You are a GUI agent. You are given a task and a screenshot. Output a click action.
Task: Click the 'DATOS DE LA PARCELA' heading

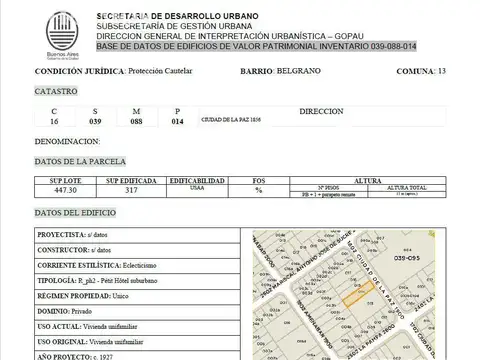click(x=80, y=162)
